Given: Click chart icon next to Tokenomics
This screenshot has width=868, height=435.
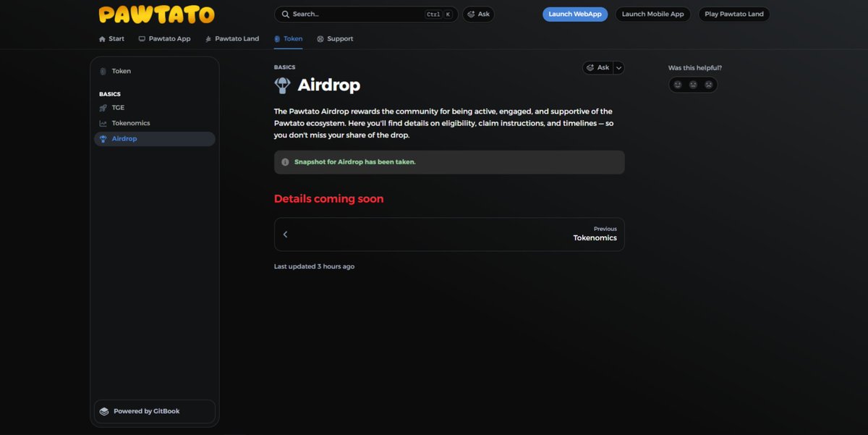Looking at the screenshot, I should point(103,123).
